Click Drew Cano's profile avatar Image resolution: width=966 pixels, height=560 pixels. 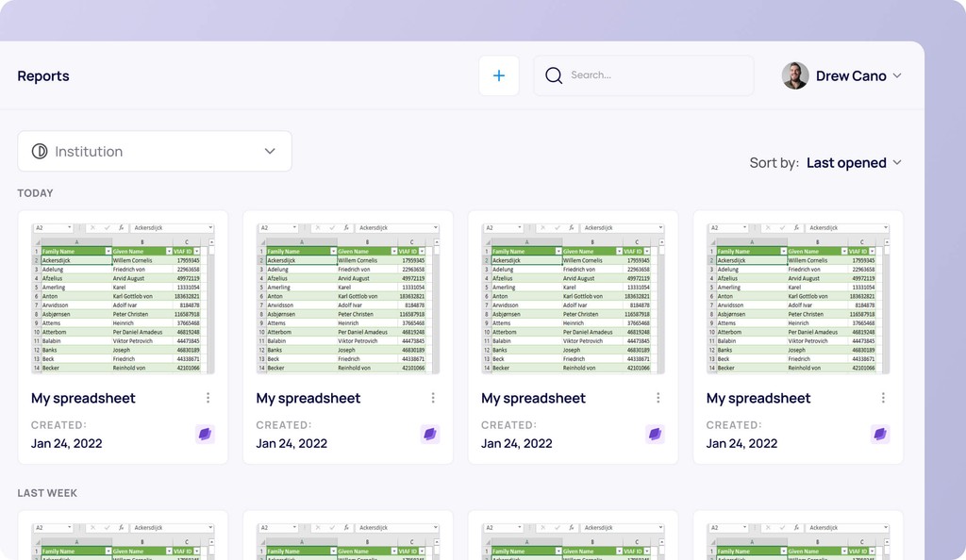795,75
